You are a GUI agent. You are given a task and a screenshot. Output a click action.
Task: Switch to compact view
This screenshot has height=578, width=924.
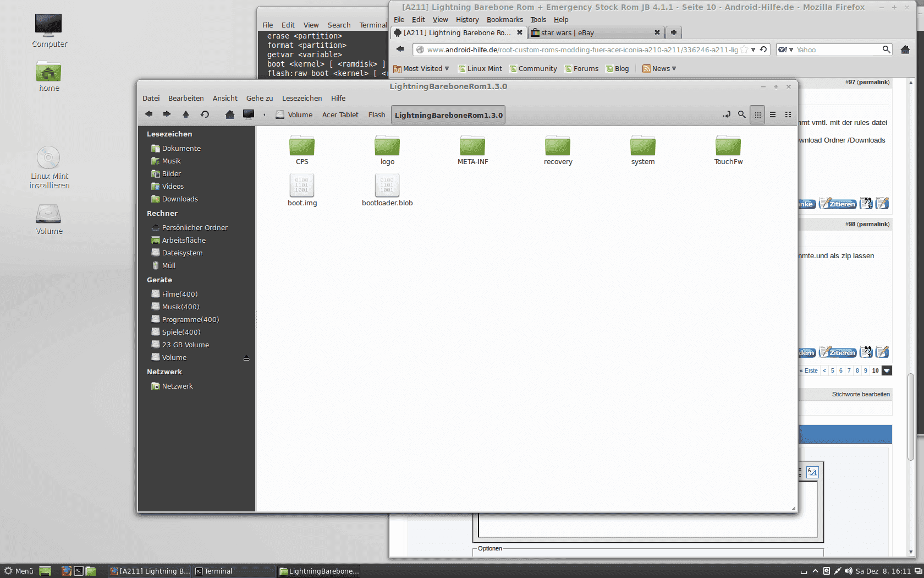click(788, 114)
